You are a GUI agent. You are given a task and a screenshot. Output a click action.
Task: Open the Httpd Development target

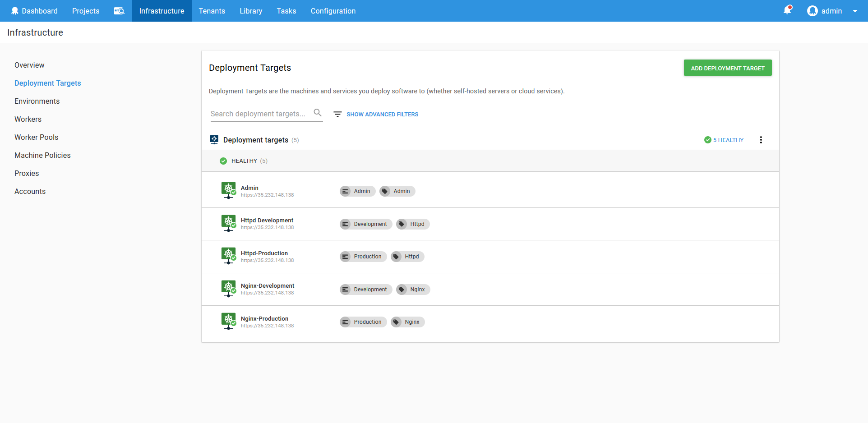coord(267,221)
